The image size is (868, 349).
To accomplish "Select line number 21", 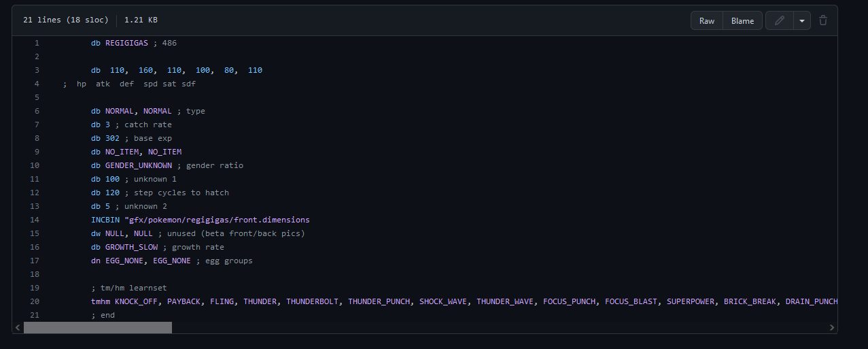I will coord(35,315).
